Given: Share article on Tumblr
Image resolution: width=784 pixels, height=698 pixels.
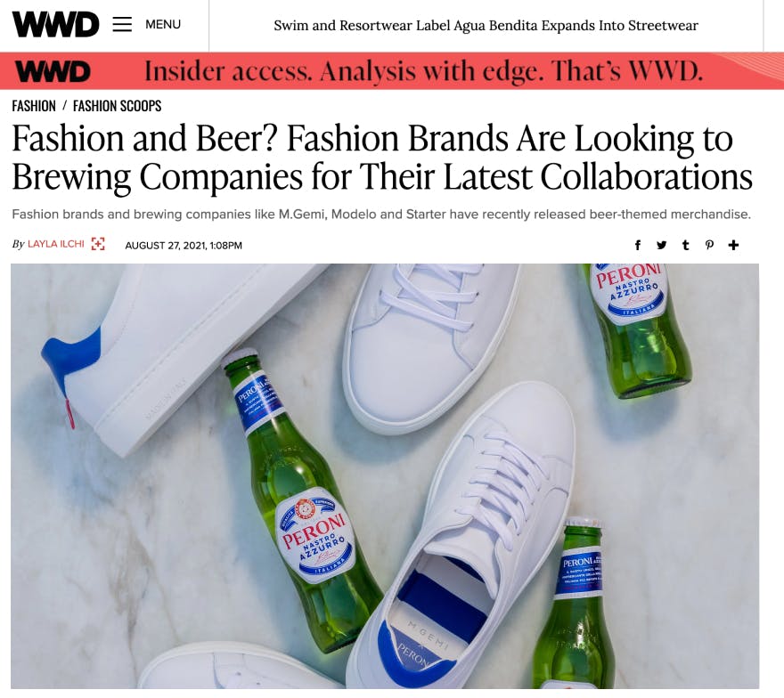Looking at the screenshot, I should tap(685, 245).
